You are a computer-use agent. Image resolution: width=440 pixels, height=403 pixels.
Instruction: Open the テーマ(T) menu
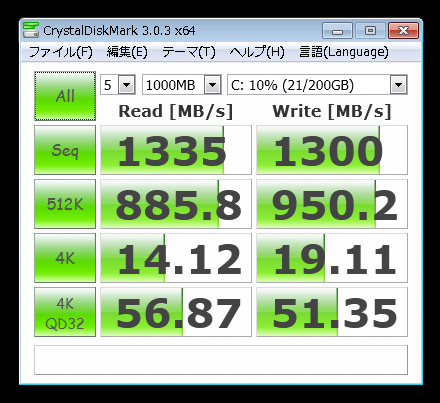coord(189,52)
